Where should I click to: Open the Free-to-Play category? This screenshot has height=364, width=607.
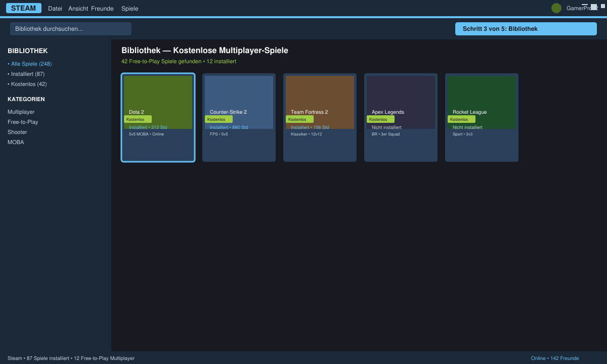point(23,122)
